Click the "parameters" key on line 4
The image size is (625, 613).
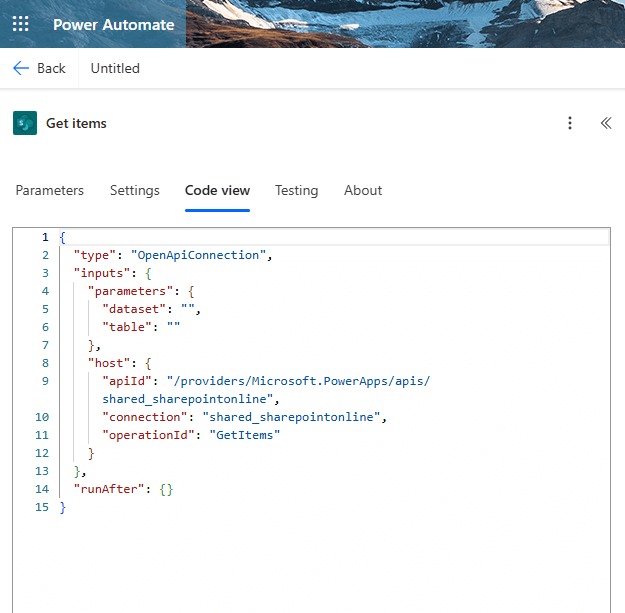click(x=130, y=291)
